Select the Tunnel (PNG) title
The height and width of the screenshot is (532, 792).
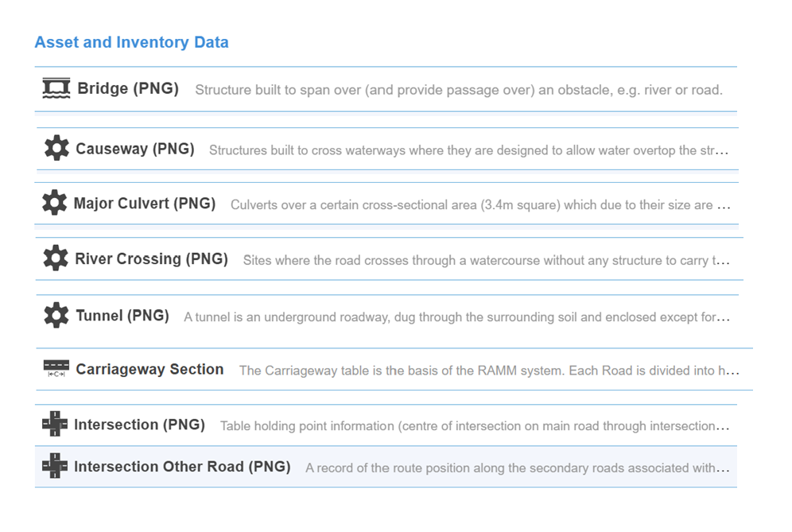point(122,316)
